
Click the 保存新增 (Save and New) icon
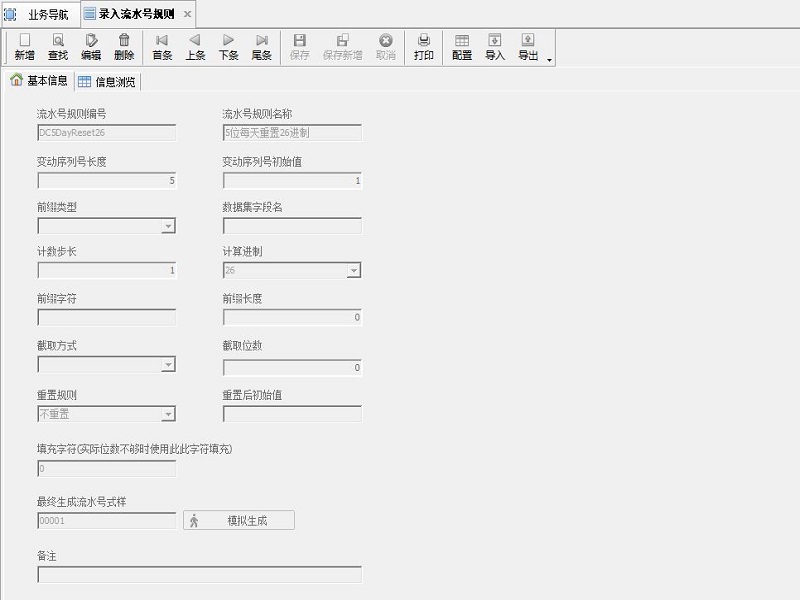click(342, 47)
